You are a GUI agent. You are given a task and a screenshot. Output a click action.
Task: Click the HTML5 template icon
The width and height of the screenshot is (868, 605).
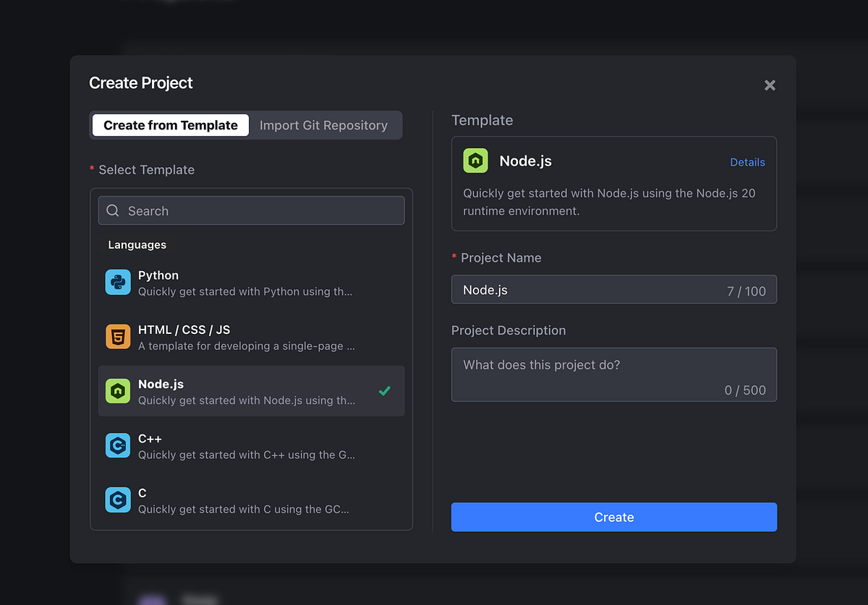(x=118, y=337)
